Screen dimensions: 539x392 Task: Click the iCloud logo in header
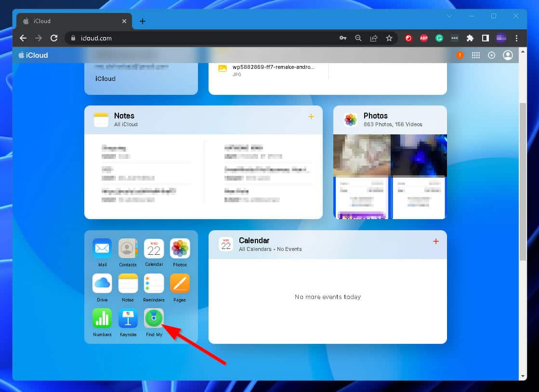click(x=33, y=55)
